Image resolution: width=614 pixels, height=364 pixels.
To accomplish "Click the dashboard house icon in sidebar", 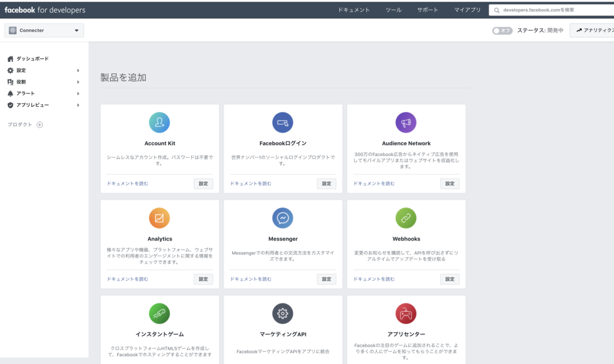I will [x=11, y=59].
